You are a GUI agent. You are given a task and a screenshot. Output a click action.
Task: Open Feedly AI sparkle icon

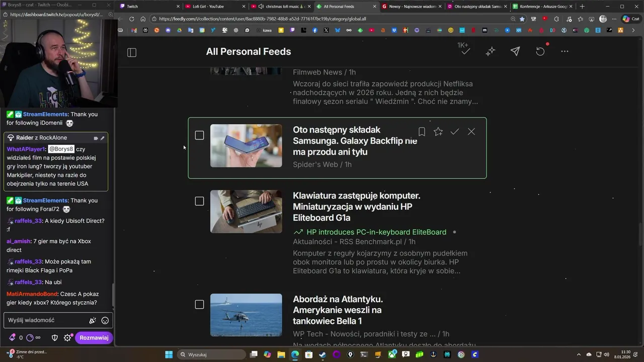(x=490, y=52)
